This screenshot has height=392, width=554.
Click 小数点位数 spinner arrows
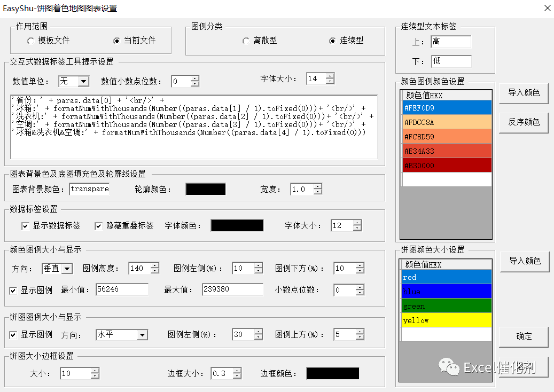360,290
